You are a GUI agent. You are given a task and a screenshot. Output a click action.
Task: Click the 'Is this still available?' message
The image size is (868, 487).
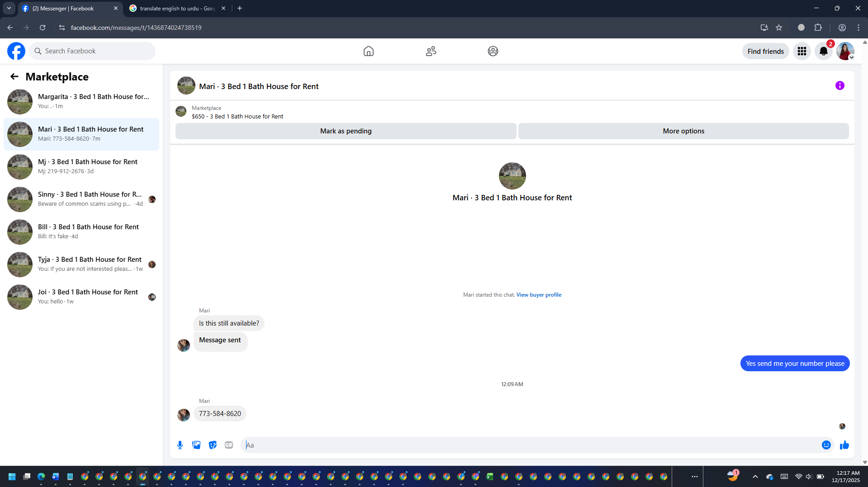coord(229,323)
